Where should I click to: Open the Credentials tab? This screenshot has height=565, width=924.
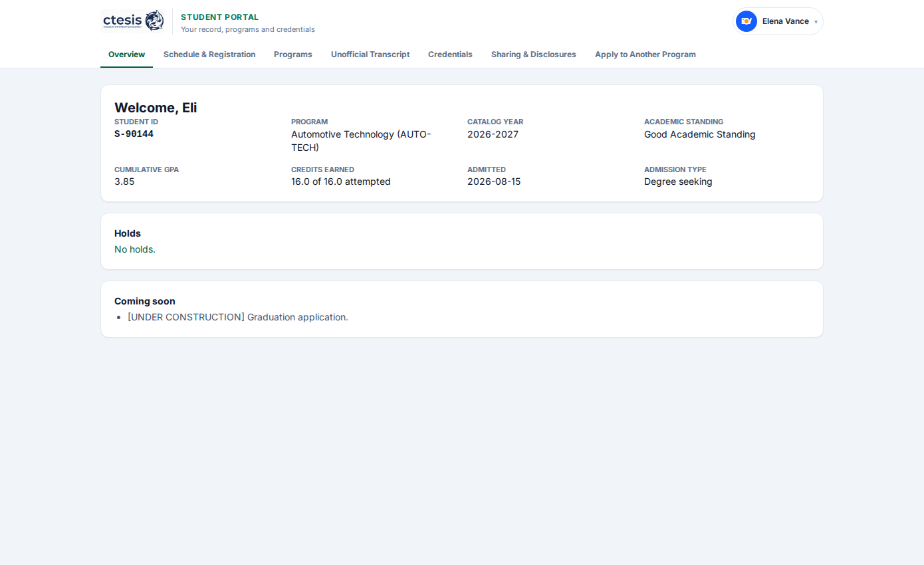click(x=450, y=55)
